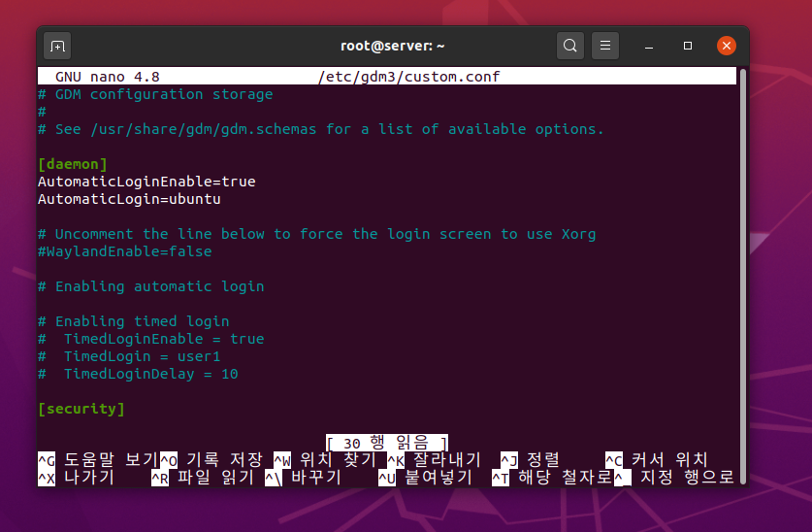812x532 pixels.
Task: Close the root@server terminal window
Action: 727,46
